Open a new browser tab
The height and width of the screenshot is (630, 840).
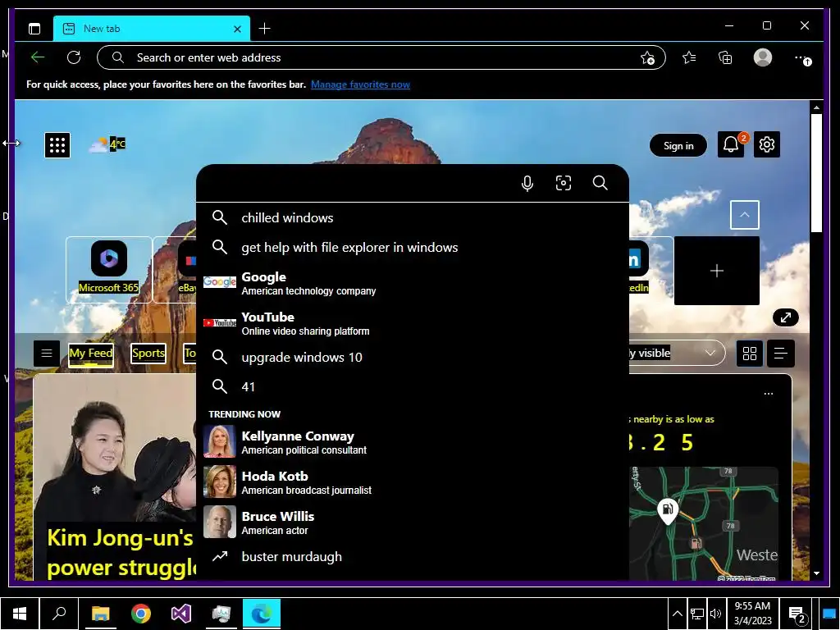265,29
